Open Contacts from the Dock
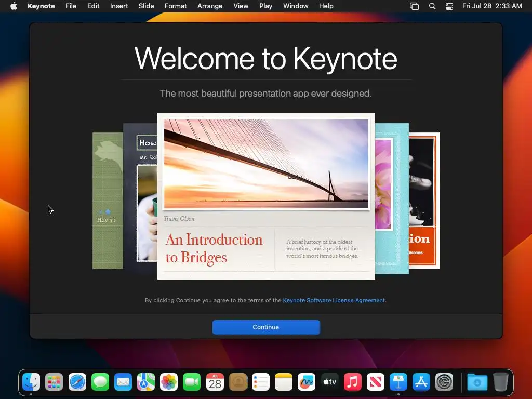This screenshot has width=532, height=399. pos(238,382)
